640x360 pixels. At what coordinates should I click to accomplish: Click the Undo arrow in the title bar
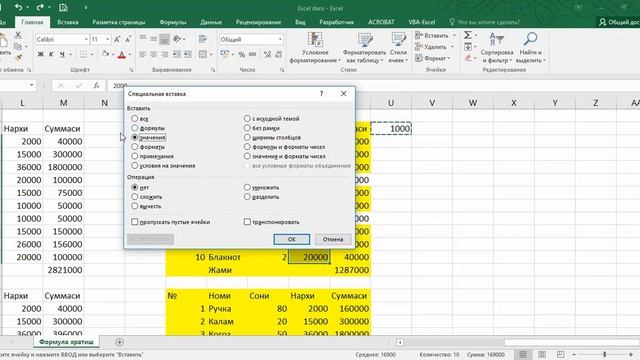tap(19, 7)
